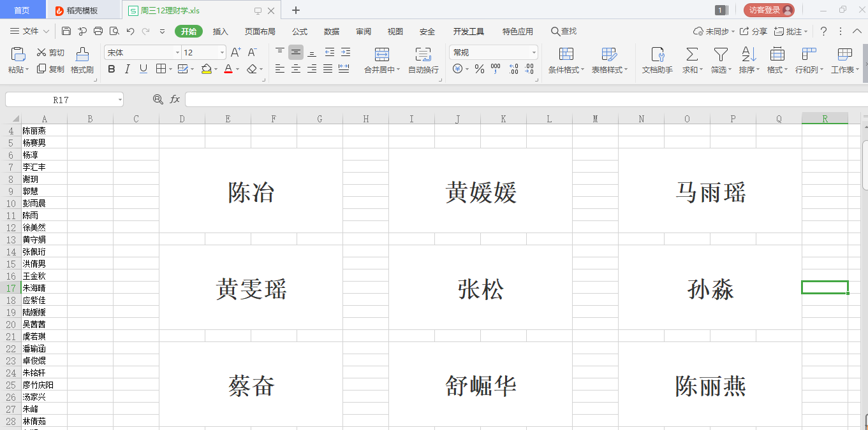Expand the number format dropdown (常规)
Screen dimensions: 868x430
[533, 52]
